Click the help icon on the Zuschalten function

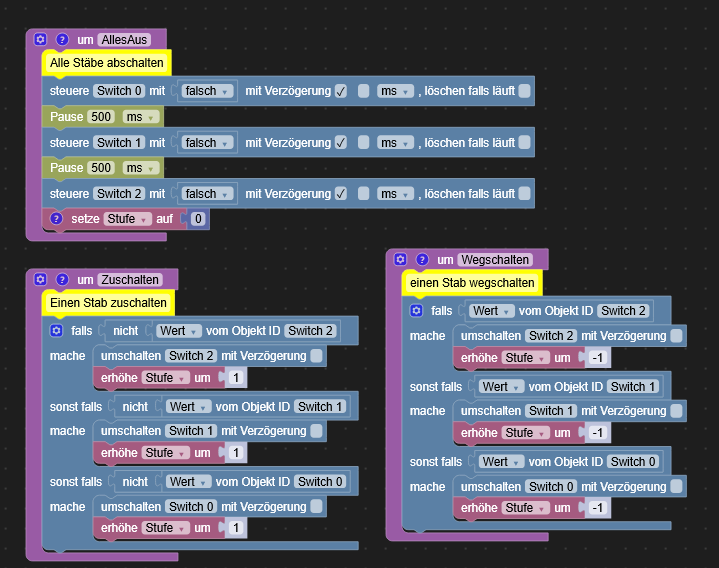point(61,279)
